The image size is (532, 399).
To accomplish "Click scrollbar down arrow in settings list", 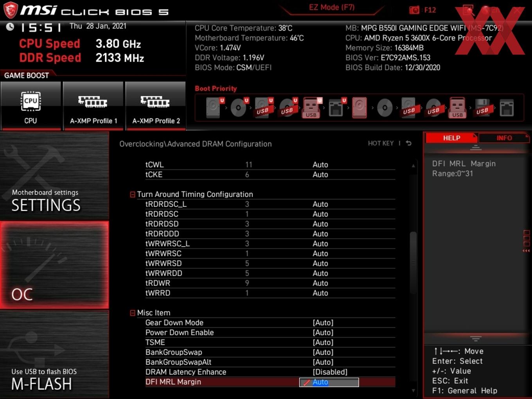I will 413,390.
